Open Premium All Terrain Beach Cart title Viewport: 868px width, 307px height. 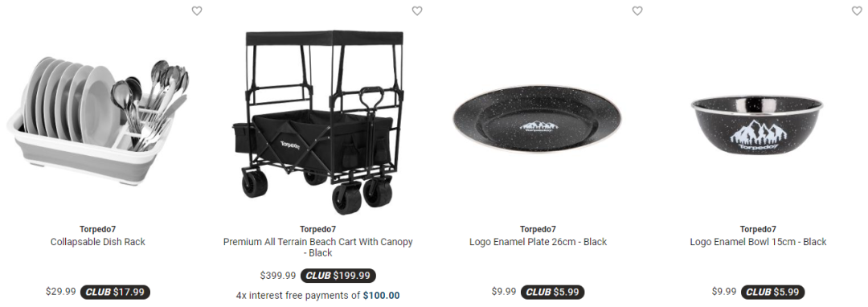pos(317,248)
